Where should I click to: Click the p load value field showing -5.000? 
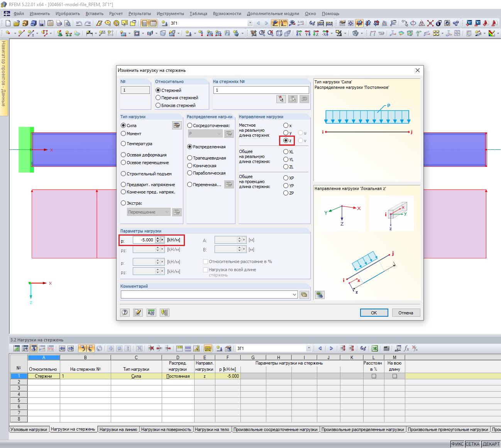pyautogui.click(x=144, y=240)
